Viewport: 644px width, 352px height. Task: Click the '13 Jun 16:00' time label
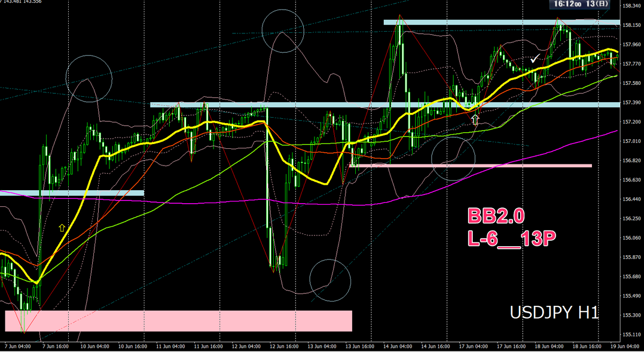coord(361,347)
